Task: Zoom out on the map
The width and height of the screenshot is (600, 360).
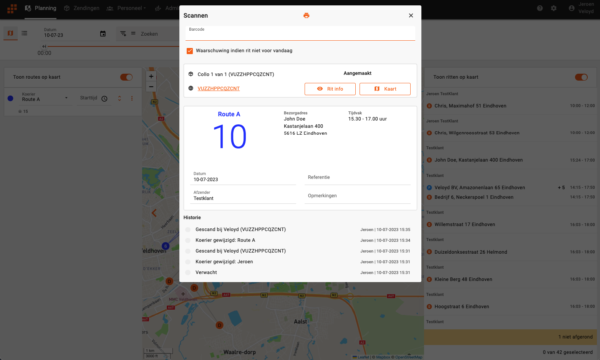Action: [x=151, y=86]
